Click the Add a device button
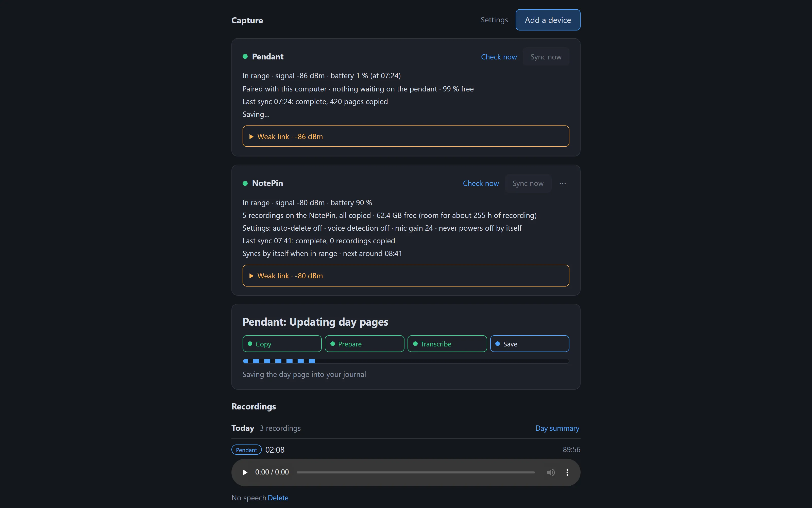 pyautogui.click(x=548, y=20)
